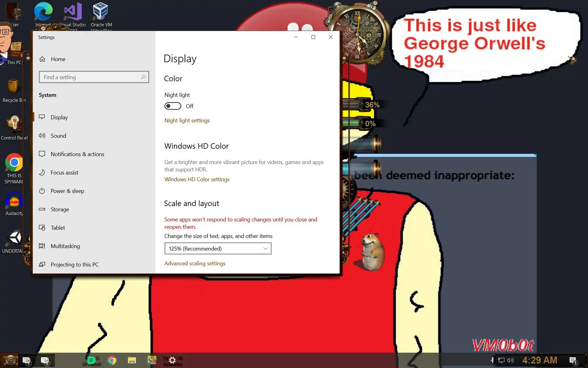Open Power & sleep settings
This screenshot has width=588, height=368.
[67, 191]
